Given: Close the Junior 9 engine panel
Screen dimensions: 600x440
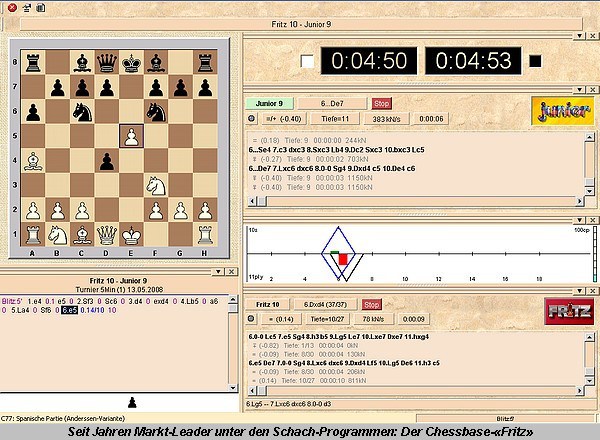Looking at the screenshot, I should [592, 90].
